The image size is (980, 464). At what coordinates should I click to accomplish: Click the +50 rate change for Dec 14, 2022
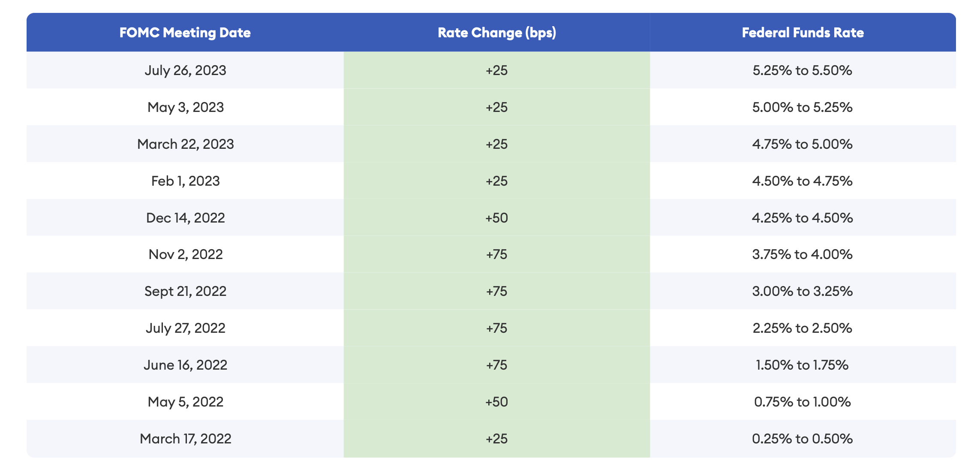tap(496, 218)
